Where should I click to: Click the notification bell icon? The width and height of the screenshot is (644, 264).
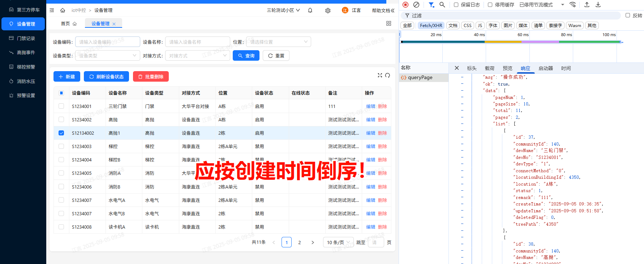coord(310,10)
